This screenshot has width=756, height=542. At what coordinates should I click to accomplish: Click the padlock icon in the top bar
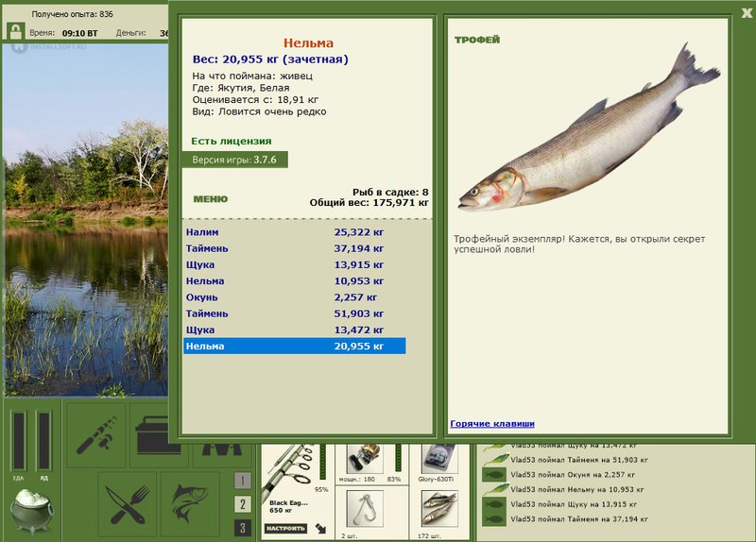[x=16, y=31]
